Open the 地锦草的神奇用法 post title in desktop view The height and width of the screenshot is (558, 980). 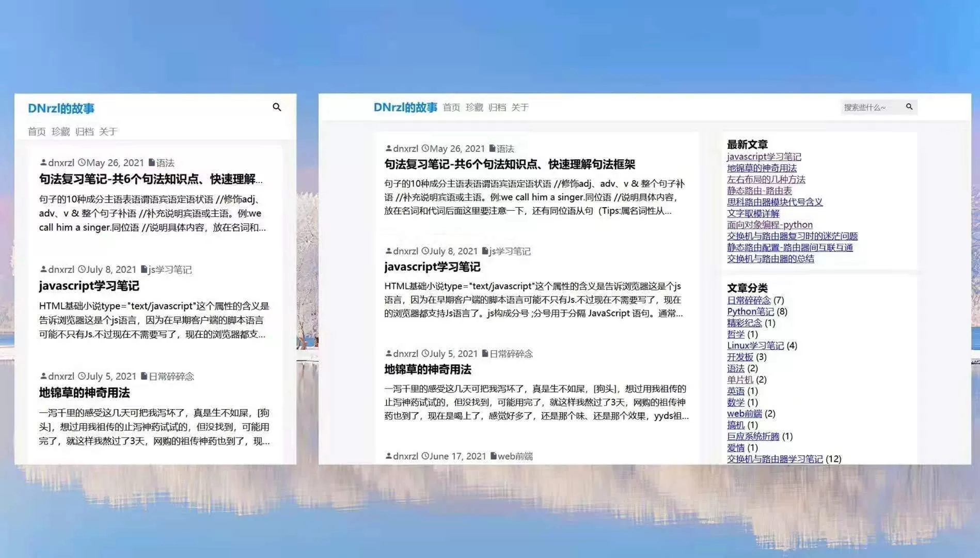428,369
